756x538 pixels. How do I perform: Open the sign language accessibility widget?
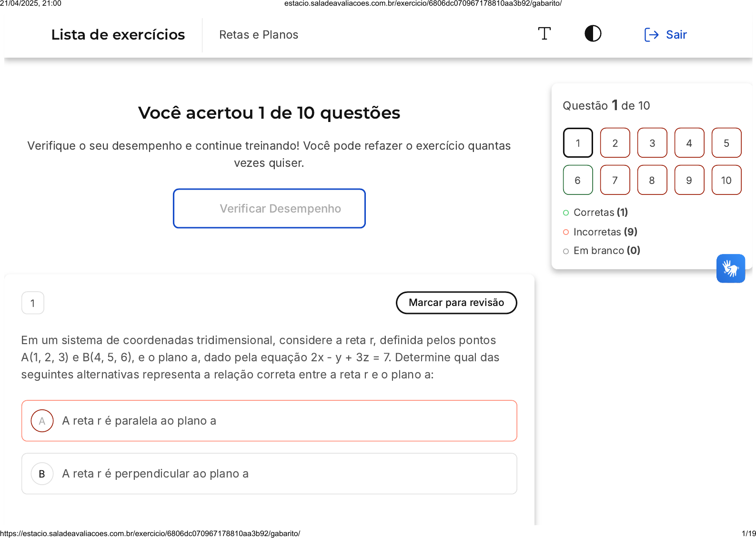pos(730,268)
